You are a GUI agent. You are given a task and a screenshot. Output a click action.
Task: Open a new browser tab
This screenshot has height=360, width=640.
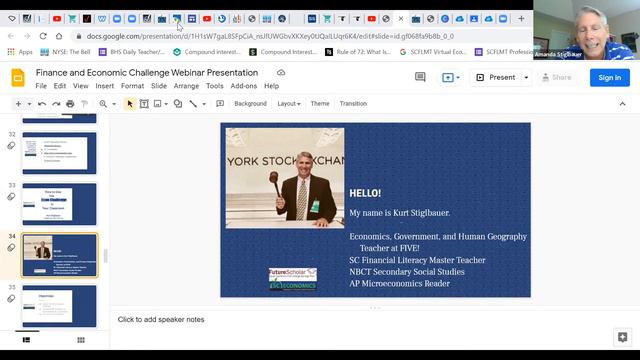coord(521,19)
